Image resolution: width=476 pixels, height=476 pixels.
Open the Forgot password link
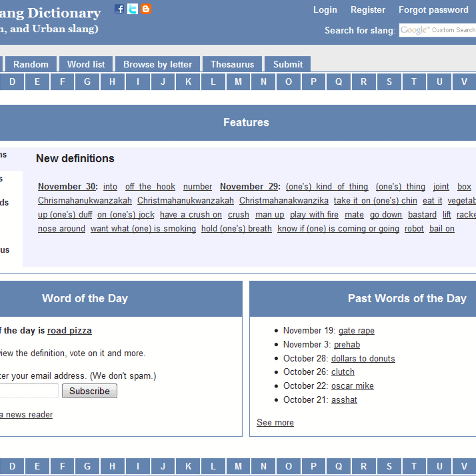(x=433, y=10)
